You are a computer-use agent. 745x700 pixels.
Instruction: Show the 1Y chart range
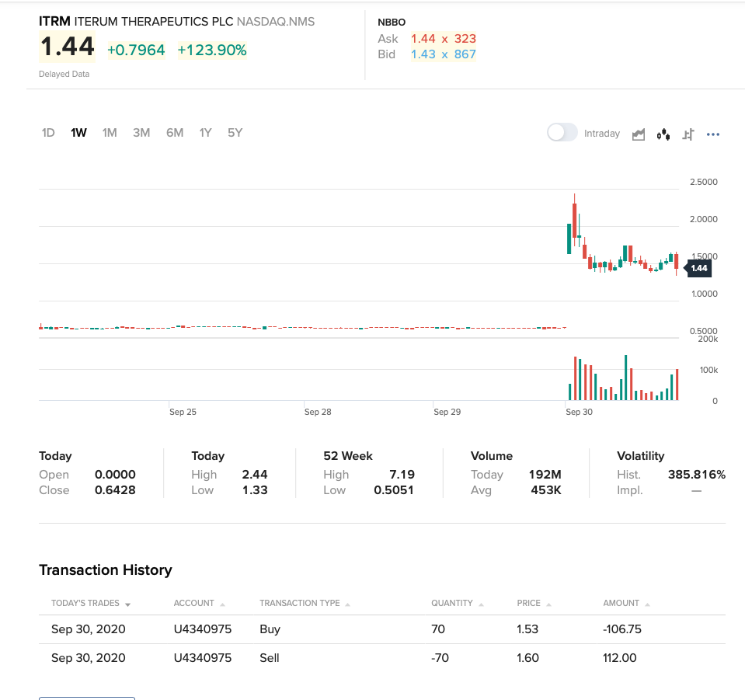[205, 133]
